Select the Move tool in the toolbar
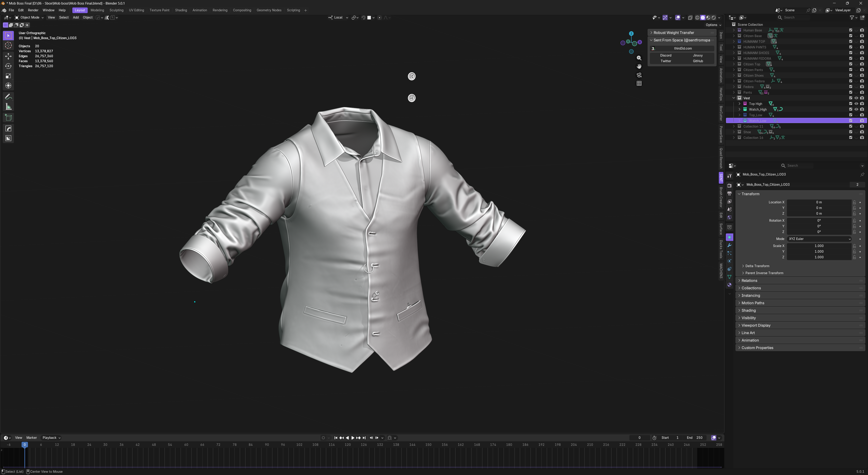The width and height of the screenshot is (868, 475). click(8, 56)
